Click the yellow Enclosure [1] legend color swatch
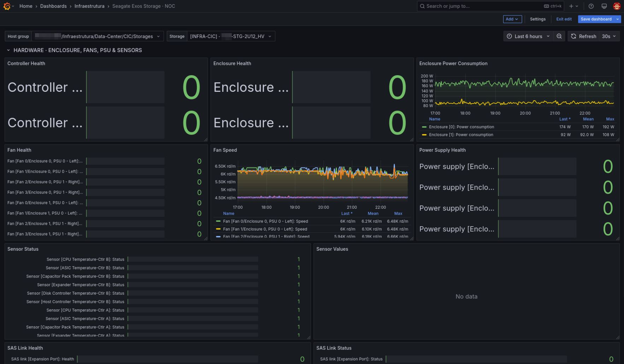 pos(424,135)
